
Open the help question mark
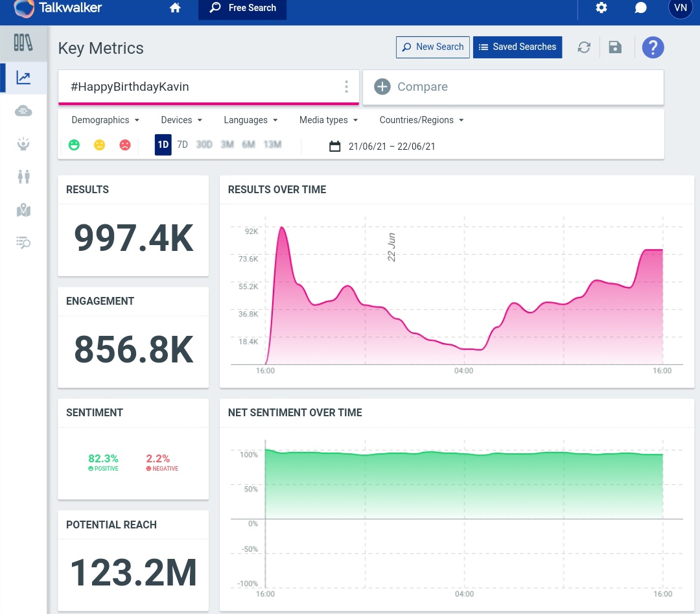click(653, 47)
